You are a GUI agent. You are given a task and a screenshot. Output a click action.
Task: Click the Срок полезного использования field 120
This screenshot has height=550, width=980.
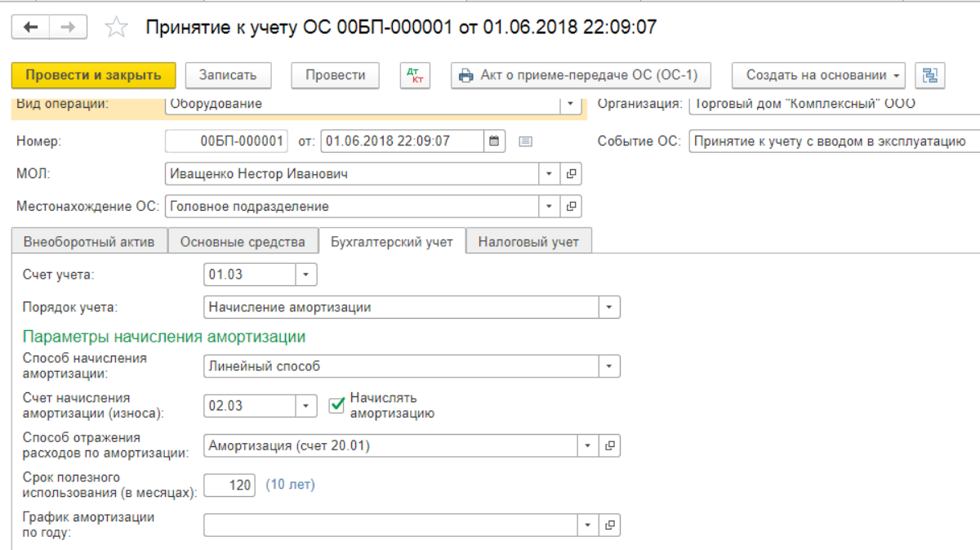(x=229, y=485)
